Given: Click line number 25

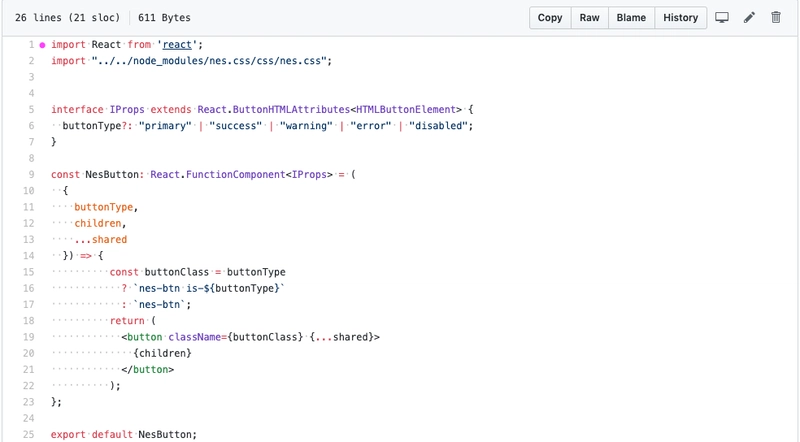Looking at the screenshot, I should [28, 434].
